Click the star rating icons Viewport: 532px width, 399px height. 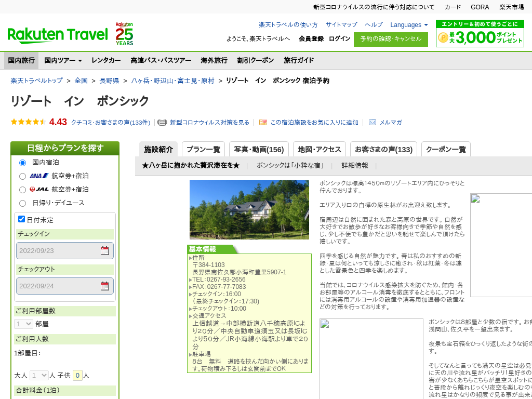tap(29, 122)
